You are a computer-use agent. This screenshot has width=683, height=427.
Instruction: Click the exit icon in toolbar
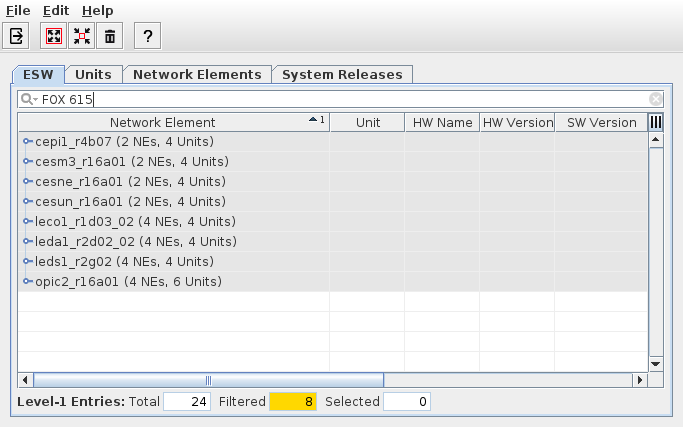point(17,36)
